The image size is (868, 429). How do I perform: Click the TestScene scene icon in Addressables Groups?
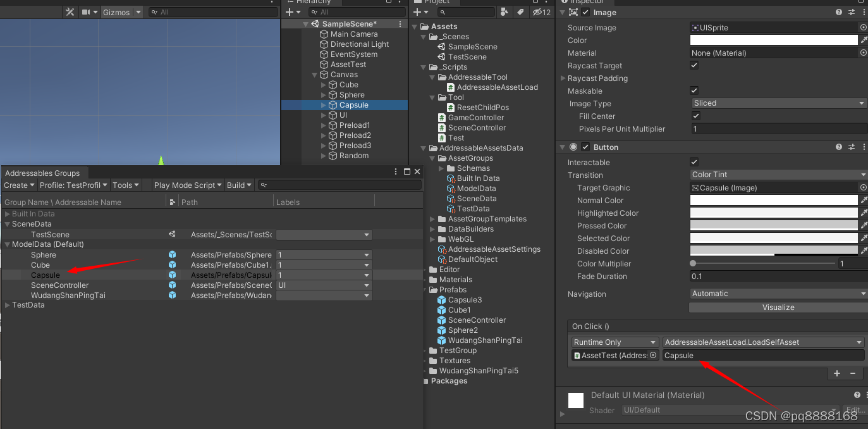tap(172, 234)
